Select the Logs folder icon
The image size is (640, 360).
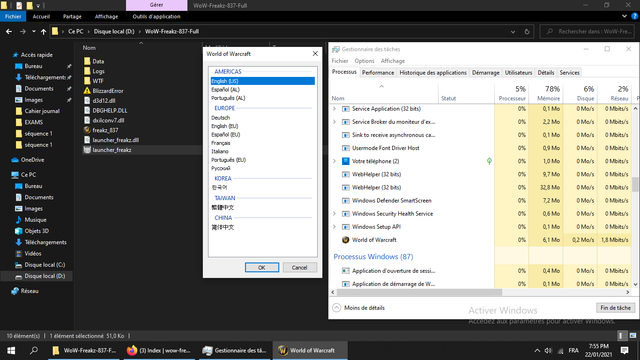87,71
